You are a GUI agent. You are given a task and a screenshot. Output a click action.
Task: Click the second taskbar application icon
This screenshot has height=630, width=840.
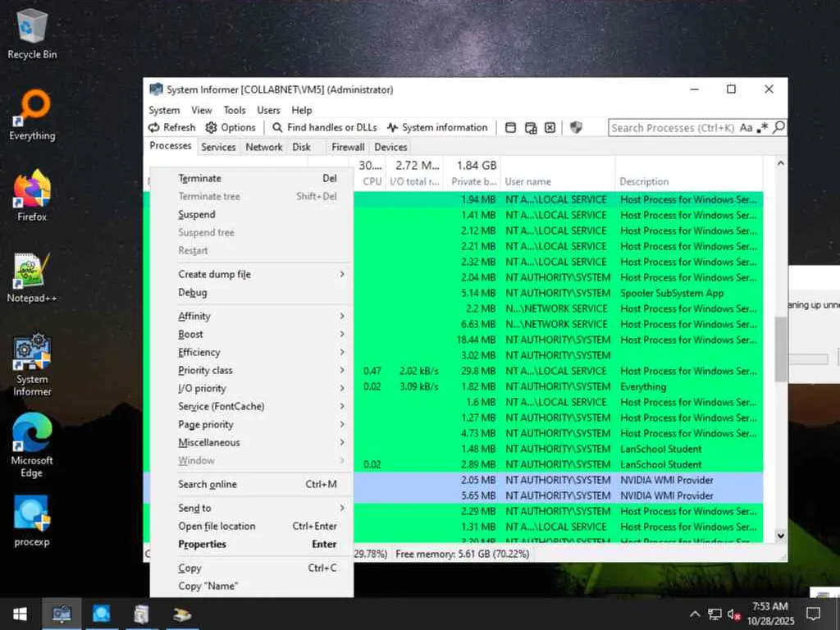point(101,614)
